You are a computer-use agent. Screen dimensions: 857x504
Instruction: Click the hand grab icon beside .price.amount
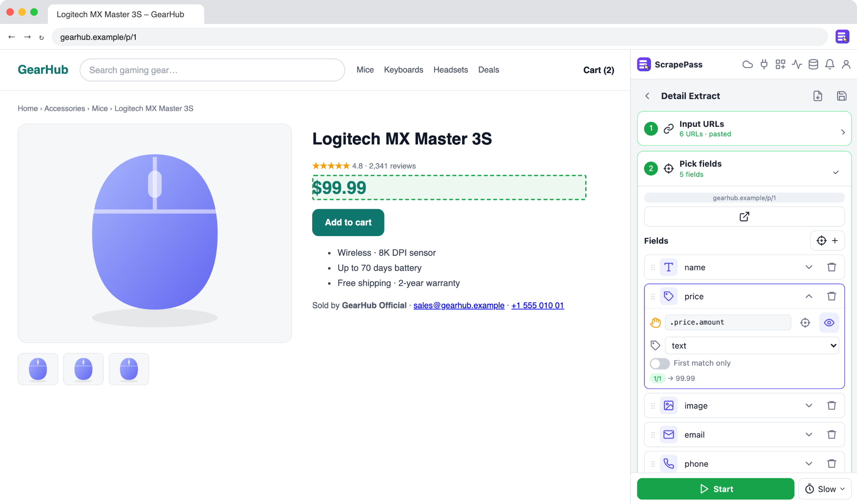[655, 322]
